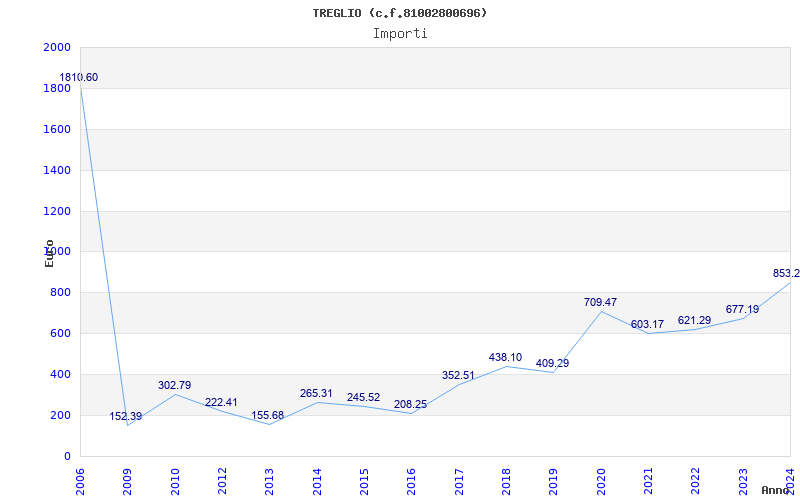Click the 2020 x-axis year label
Viewport: 800px width, 500px height.
601,481
